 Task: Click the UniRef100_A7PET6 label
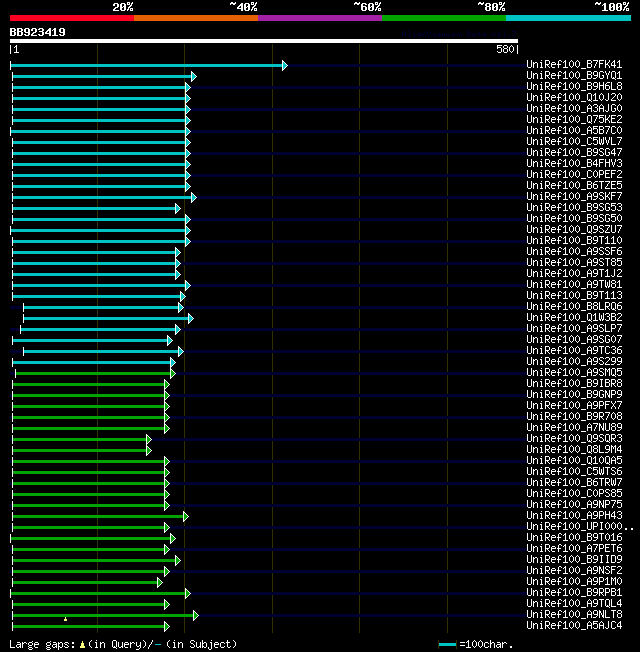pos(574,548)
